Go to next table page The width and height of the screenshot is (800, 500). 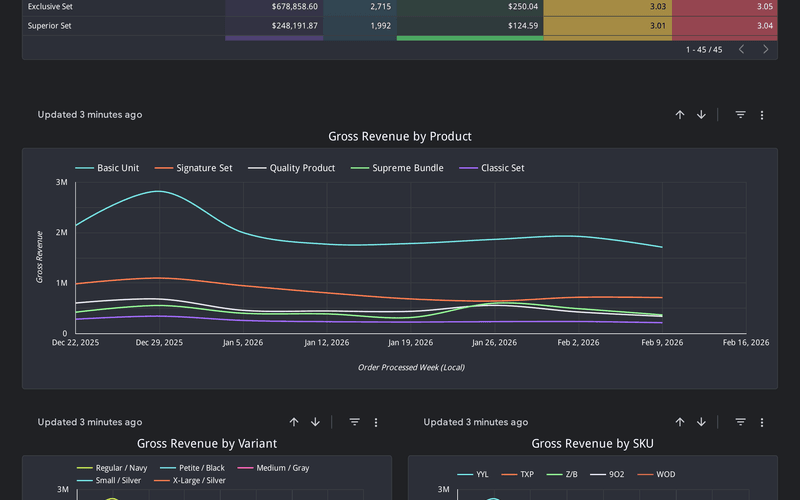766,49
